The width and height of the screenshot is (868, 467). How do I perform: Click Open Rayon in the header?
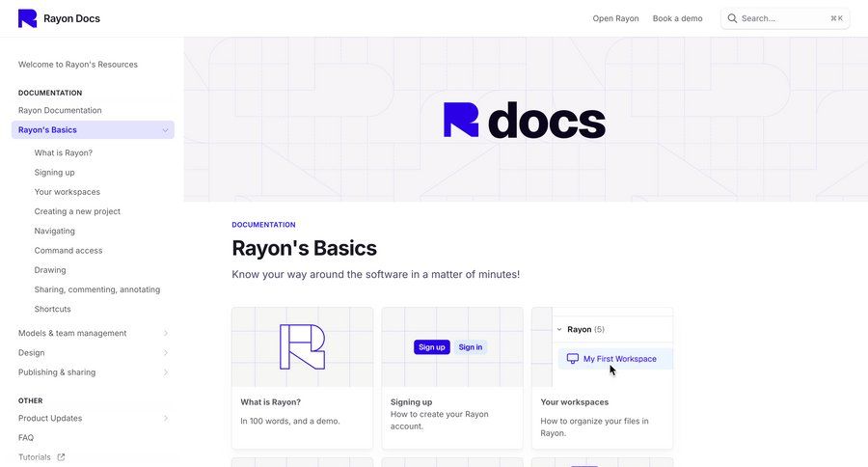tap(615, 18)
